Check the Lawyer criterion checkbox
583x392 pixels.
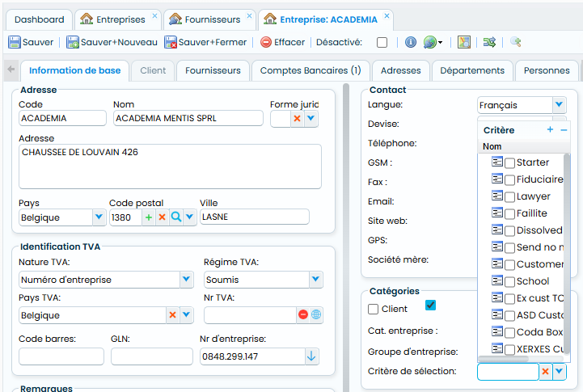tap(509, 197)
